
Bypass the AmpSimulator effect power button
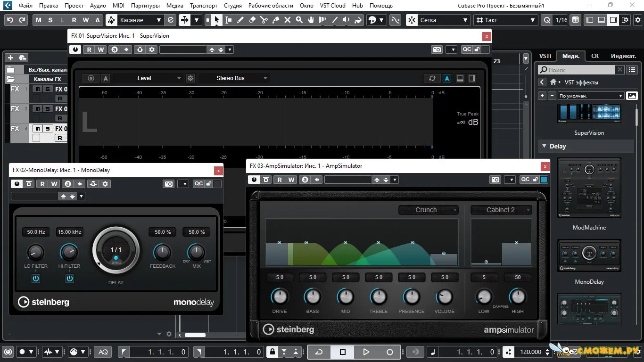254,180
